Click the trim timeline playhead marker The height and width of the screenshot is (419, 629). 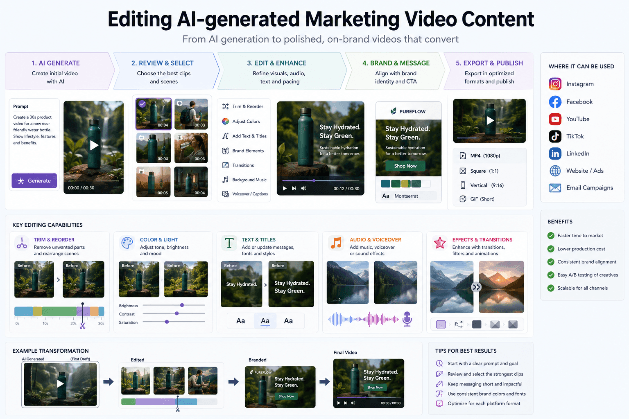click(83, 316)
